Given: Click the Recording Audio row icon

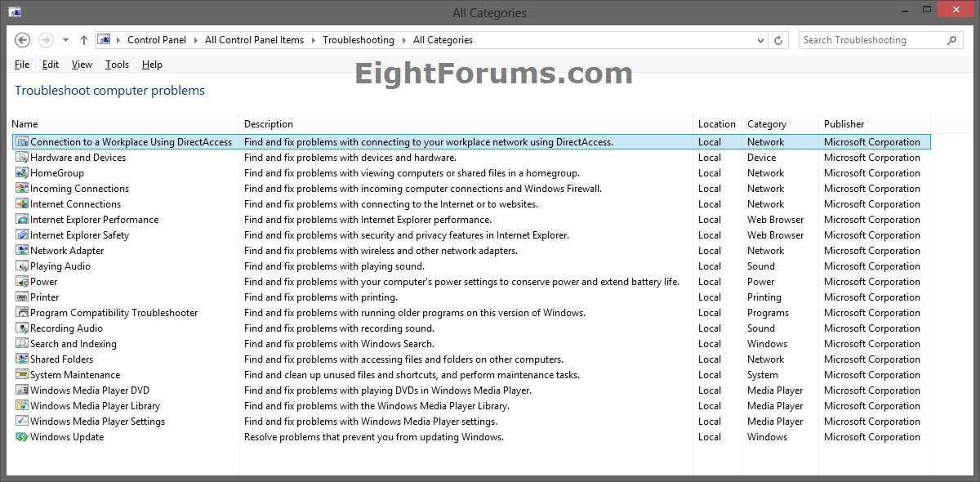Looking at the screenshot, I should (22, 328).
